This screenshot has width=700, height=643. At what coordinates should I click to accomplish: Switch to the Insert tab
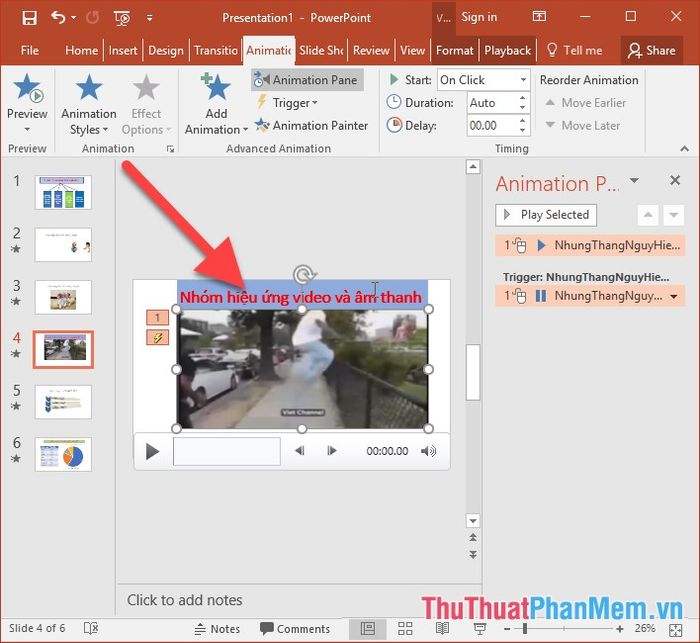point(123,50)
